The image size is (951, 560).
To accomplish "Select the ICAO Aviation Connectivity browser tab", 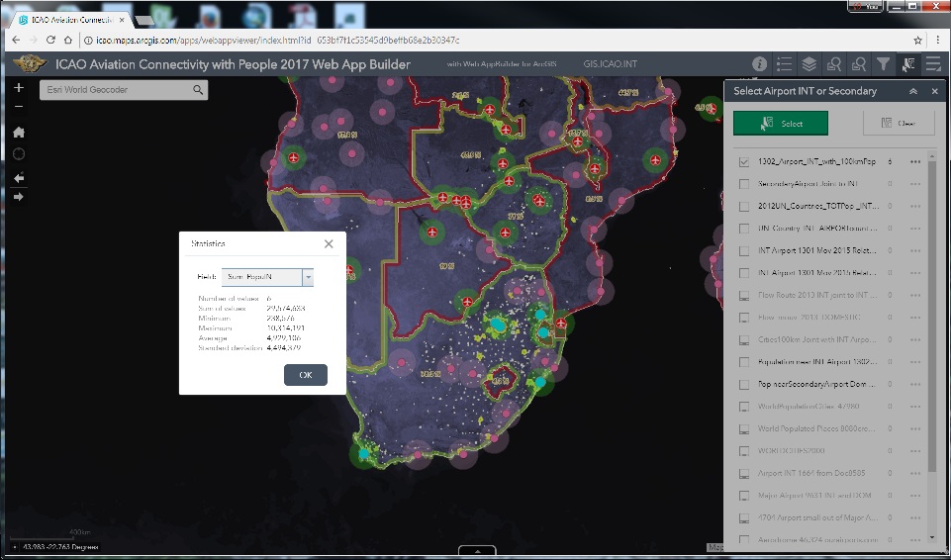I will click(x=71, y=20).
